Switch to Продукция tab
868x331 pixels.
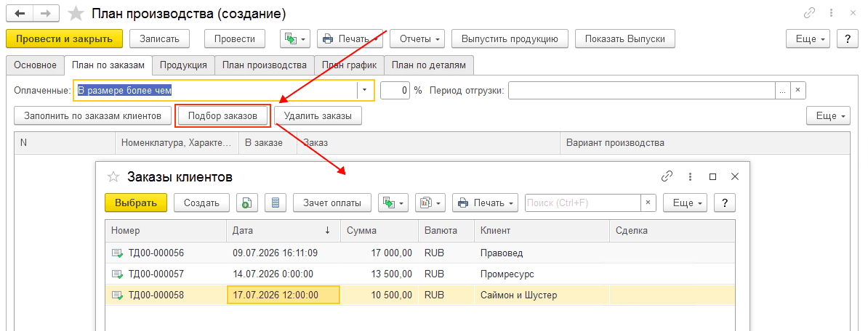pos(184,65)
